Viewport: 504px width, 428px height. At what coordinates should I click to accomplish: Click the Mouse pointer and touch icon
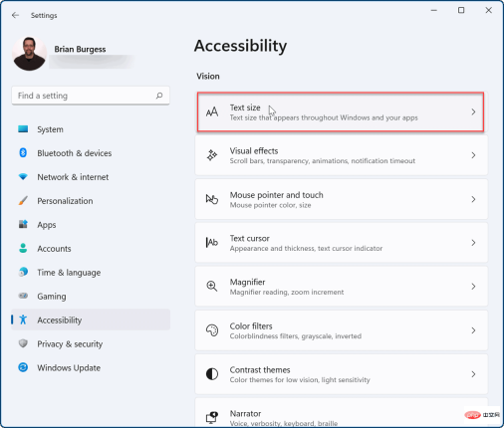pyautogui.click(x=212, y=199)
